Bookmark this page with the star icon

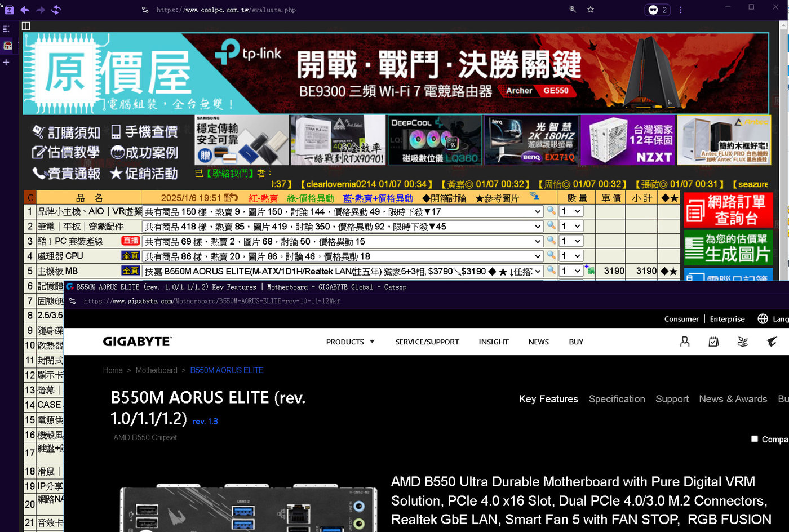click(591, 10)
